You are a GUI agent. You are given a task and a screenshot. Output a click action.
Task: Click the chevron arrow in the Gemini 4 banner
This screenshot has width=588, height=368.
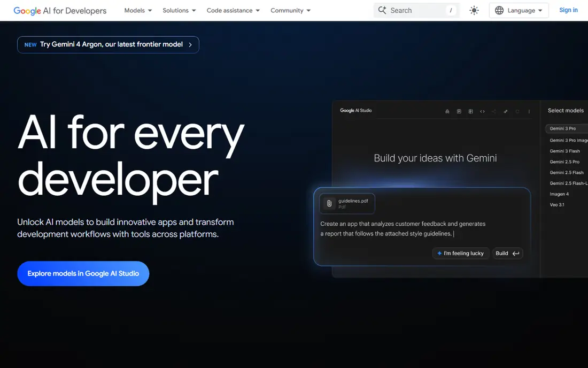click(190, 44)
